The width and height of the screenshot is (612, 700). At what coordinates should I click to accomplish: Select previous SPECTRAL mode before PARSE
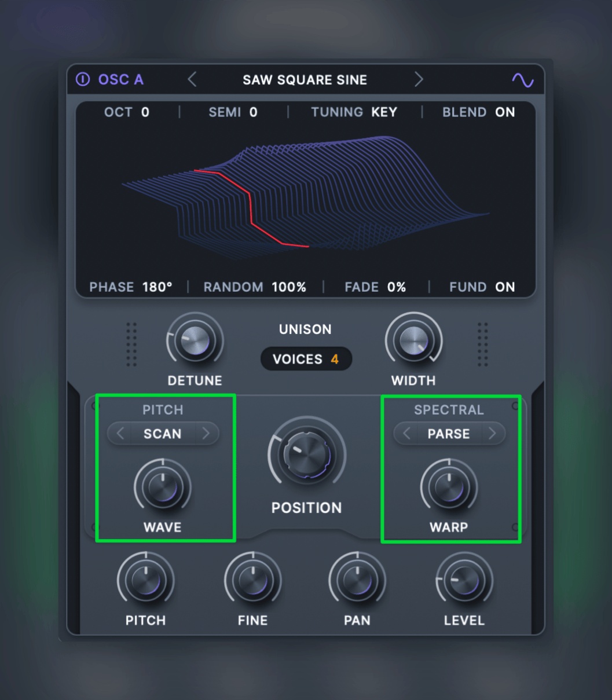point(406,434)
